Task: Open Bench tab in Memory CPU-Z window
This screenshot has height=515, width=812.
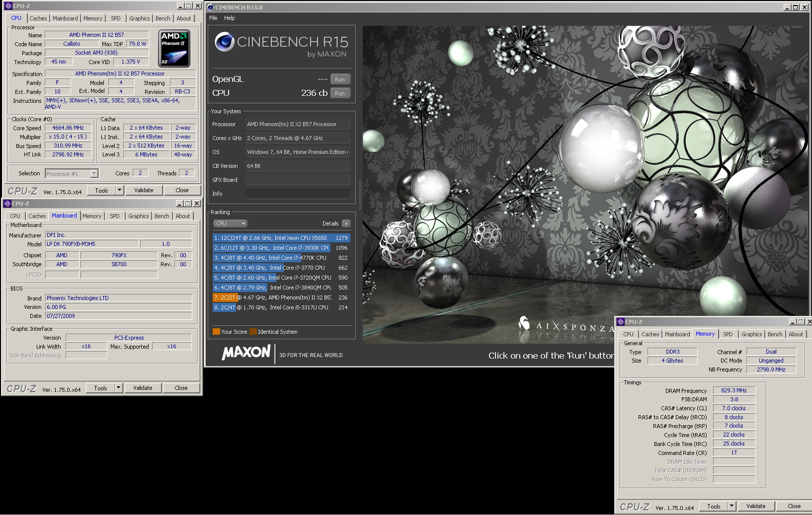Action: click(775, 334)
